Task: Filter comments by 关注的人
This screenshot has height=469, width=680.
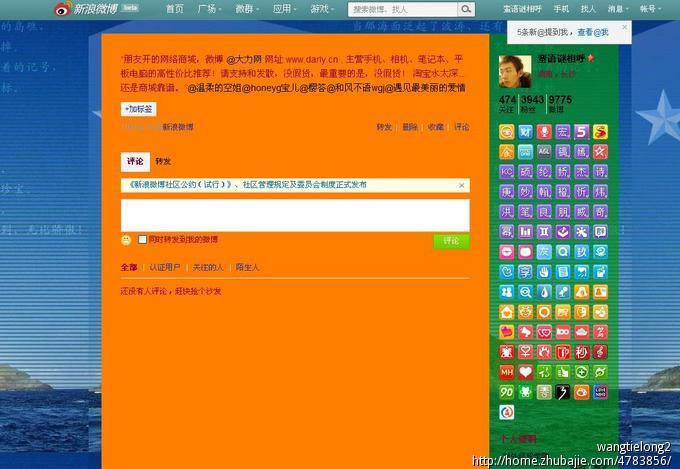Action: (208, 267)
